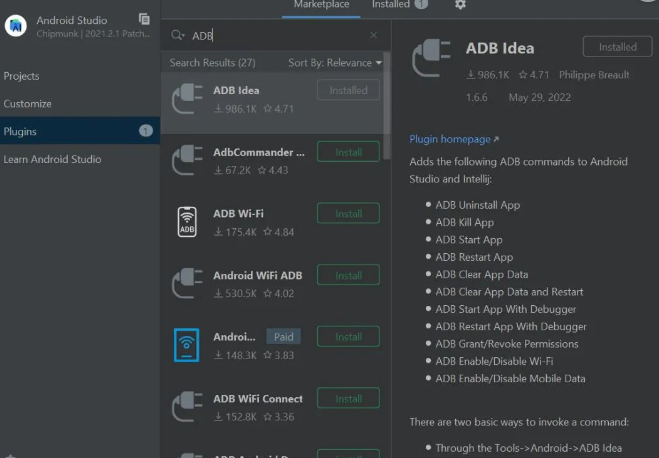Screen dimensions: 659x458
Task: Click the Philippe Breault author name
Action: coord(594,75)
